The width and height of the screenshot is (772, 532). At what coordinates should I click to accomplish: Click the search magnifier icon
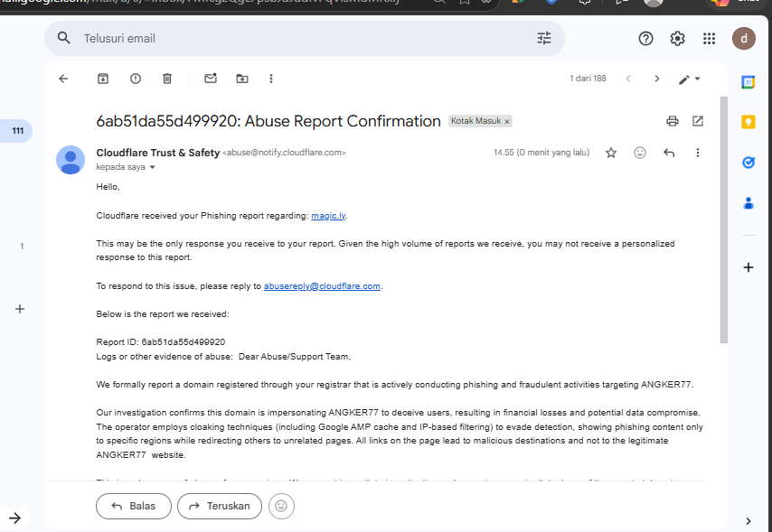point(63,38)
